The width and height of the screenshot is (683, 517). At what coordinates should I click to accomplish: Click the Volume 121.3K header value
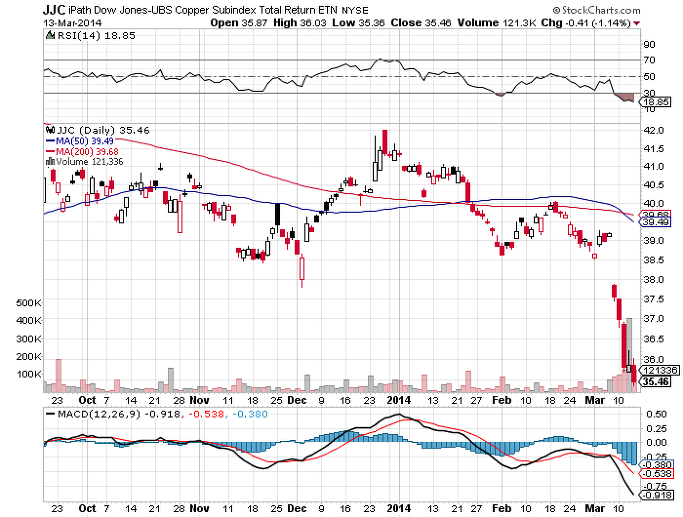pos(497,23)
